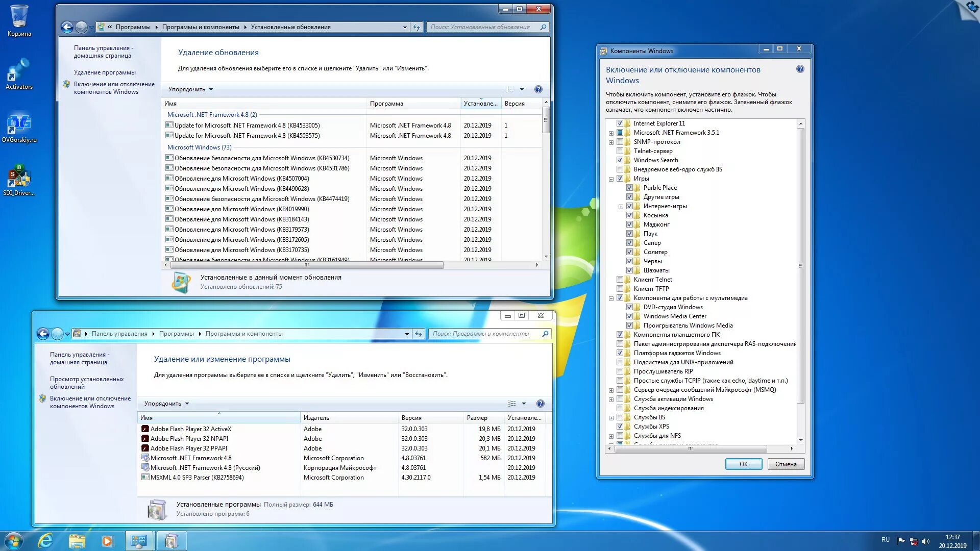
Task: Click the back arrow in the Установленные обновления window
Action: (67, 27)
